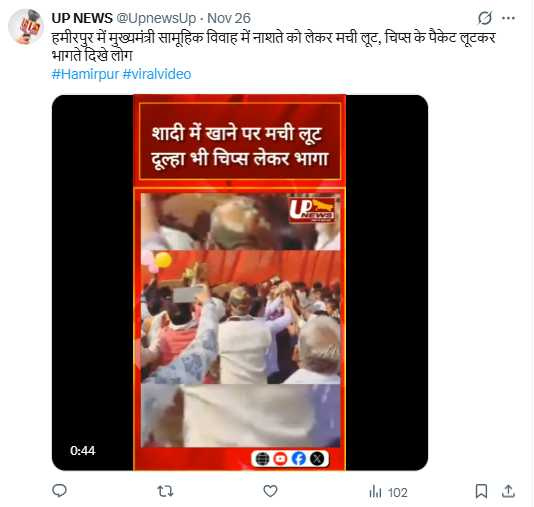Click the X logo in video footer

(317, 459)
